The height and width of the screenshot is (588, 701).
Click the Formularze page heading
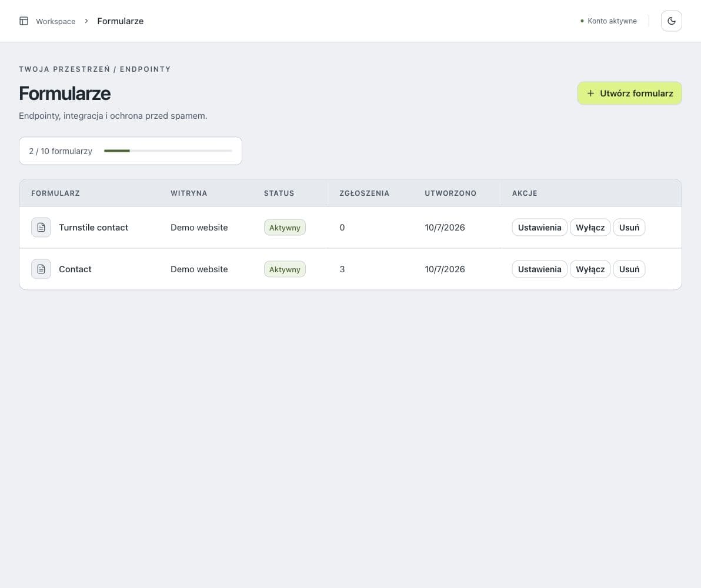coord(65,93)
